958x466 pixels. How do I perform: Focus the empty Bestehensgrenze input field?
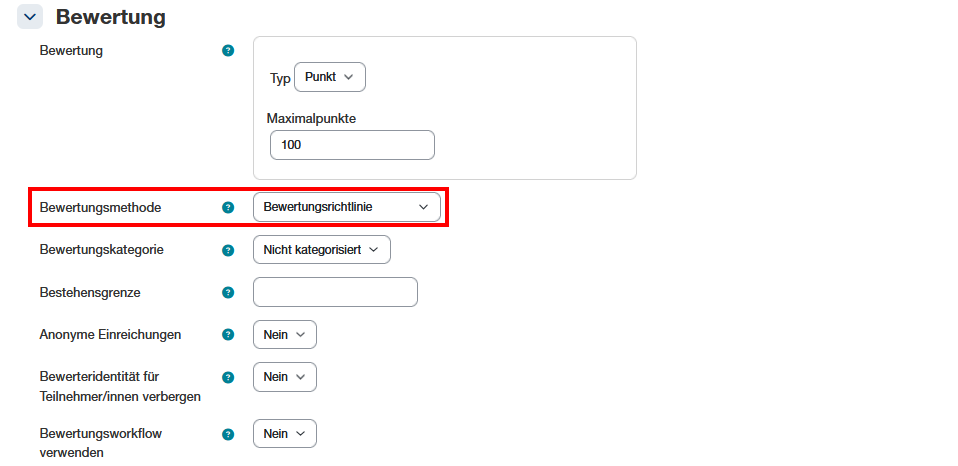click(x=335, y=292)
